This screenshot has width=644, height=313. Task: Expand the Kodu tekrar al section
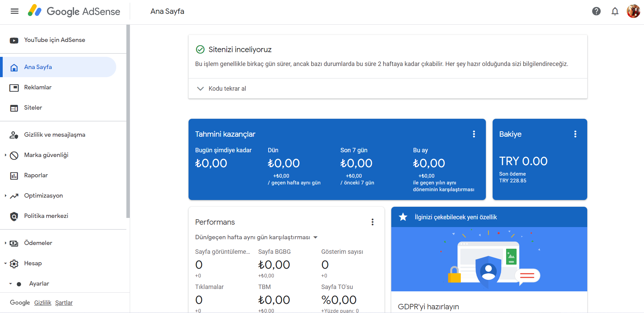[388, 89]
